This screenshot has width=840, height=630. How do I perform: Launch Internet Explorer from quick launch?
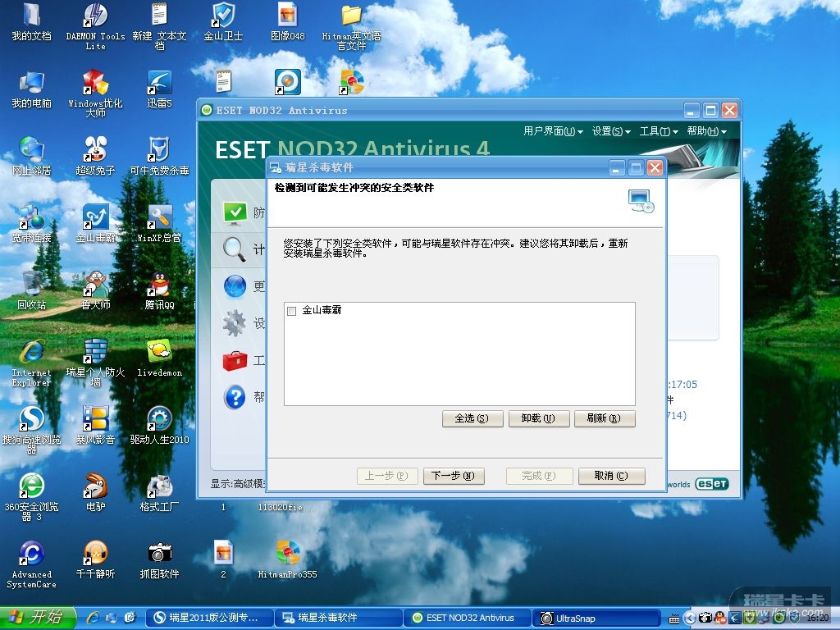click(94, 618)
